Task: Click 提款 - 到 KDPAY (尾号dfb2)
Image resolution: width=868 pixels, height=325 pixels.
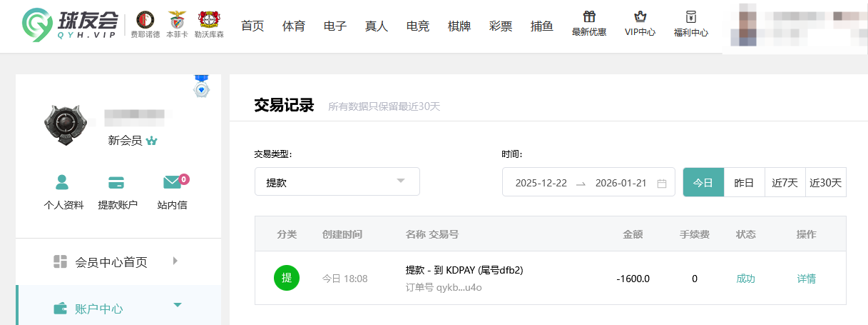Action: [x=464, y=270]
